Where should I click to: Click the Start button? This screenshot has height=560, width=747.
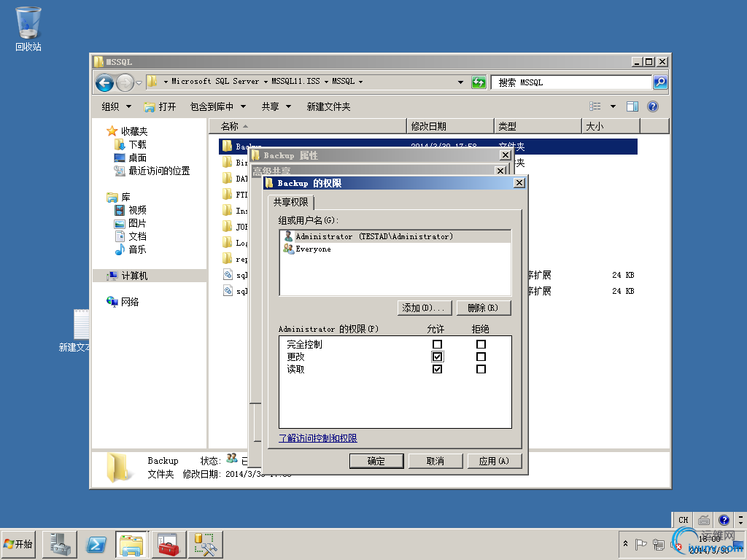tap(18, 544)
